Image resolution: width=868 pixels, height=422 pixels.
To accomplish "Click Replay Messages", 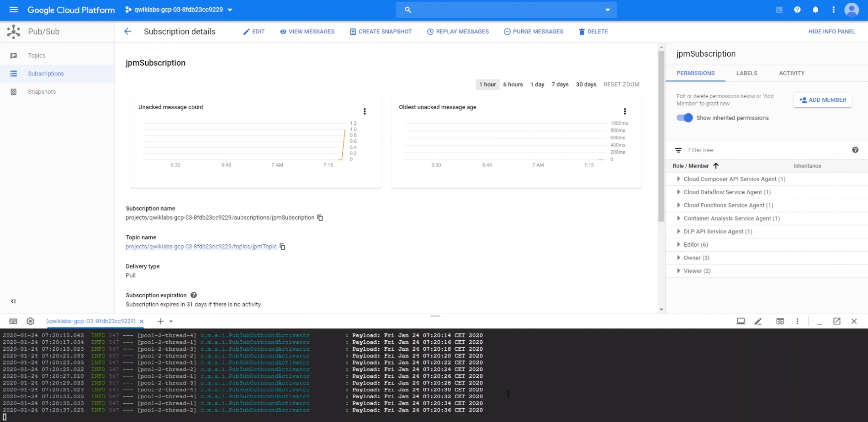I will (x=458, y=32).
